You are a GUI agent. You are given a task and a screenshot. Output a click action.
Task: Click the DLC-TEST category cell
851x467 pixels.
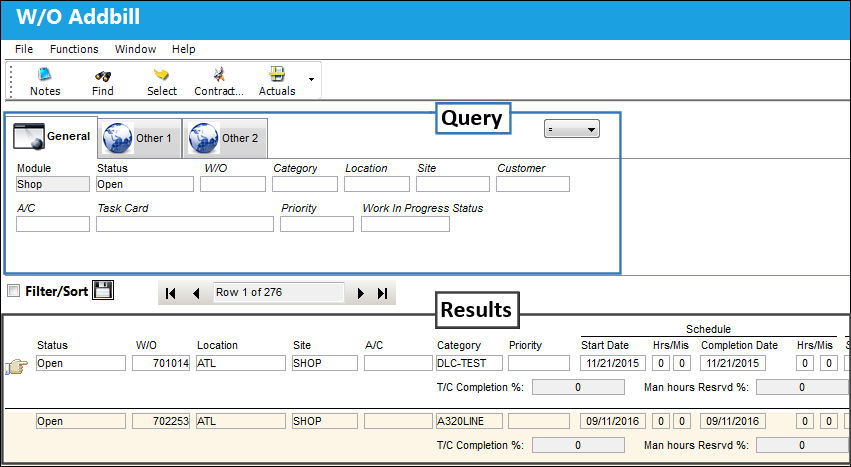coord(469,363)
